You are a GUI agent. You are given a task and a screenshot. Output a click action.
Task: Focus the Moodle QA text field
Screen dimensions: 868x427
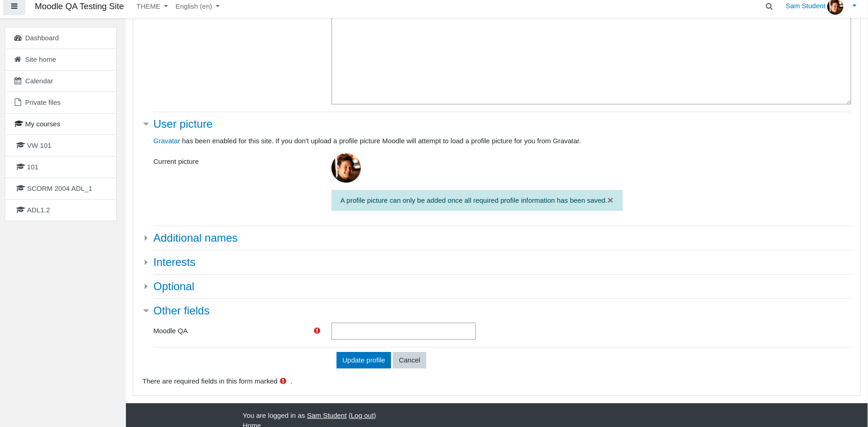tap(403, 331)
